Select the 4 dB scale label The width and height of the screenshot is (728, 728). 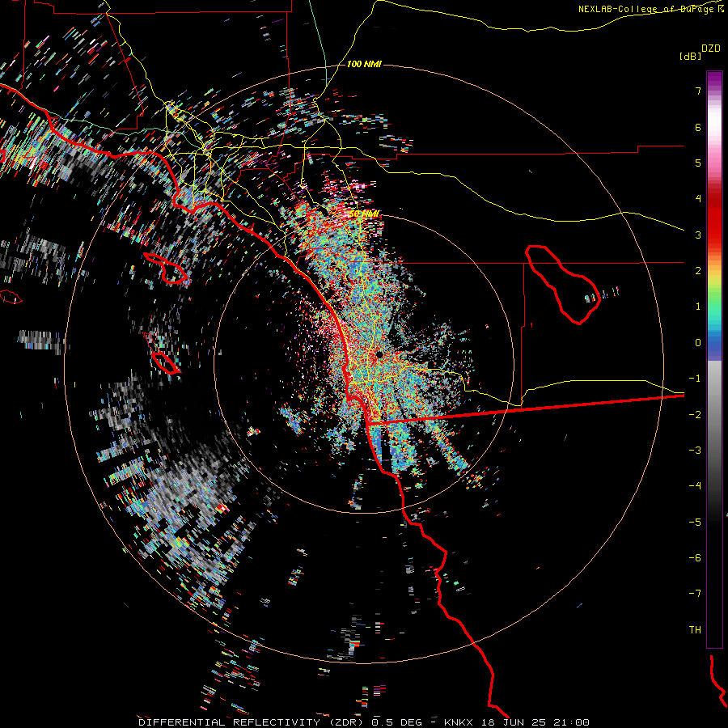coord(698,199)
